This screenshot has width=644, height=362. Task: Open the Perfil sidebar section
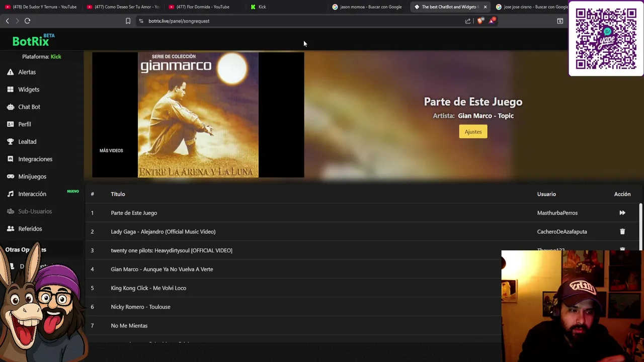pyautogui.click(x=25, y=124)
